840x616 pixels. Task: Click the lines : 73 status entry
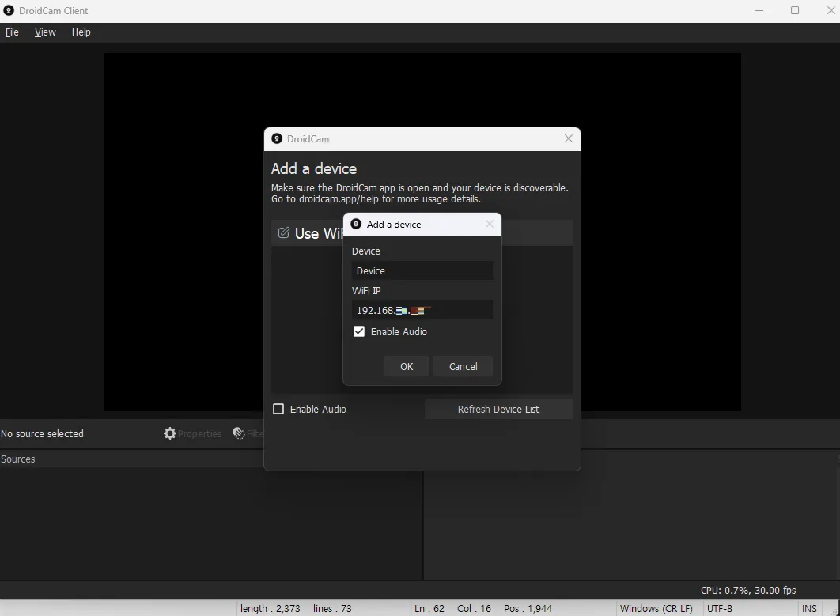click(x=332, y=609)
